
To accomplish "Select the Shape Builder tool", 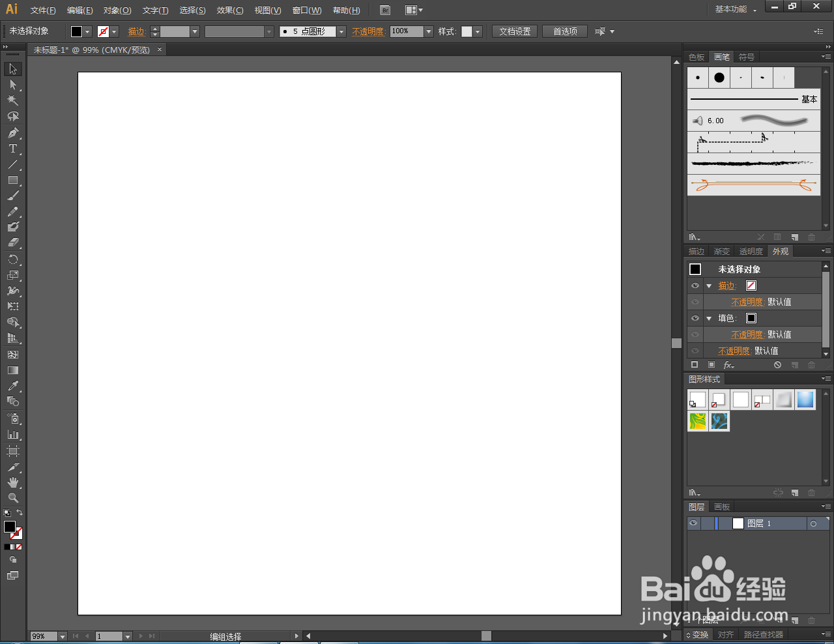I will (x=13, y=322).
